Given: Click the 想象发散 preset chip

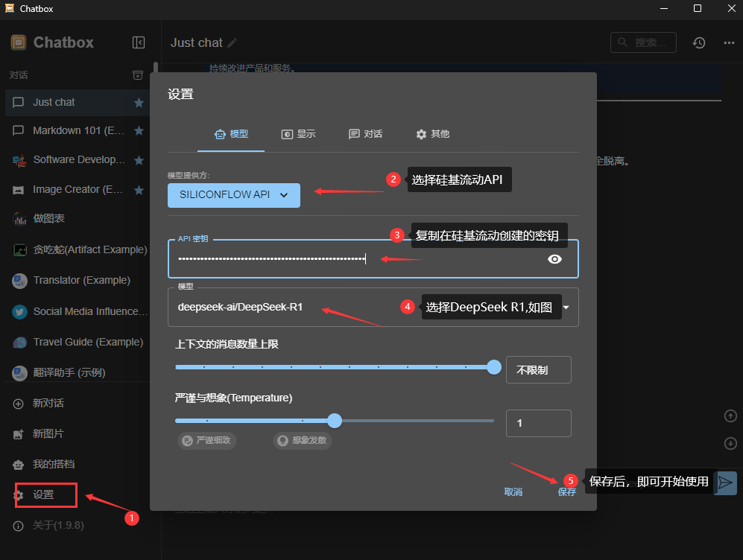Looking at the screenshot, I should click(x=303, y=441).
